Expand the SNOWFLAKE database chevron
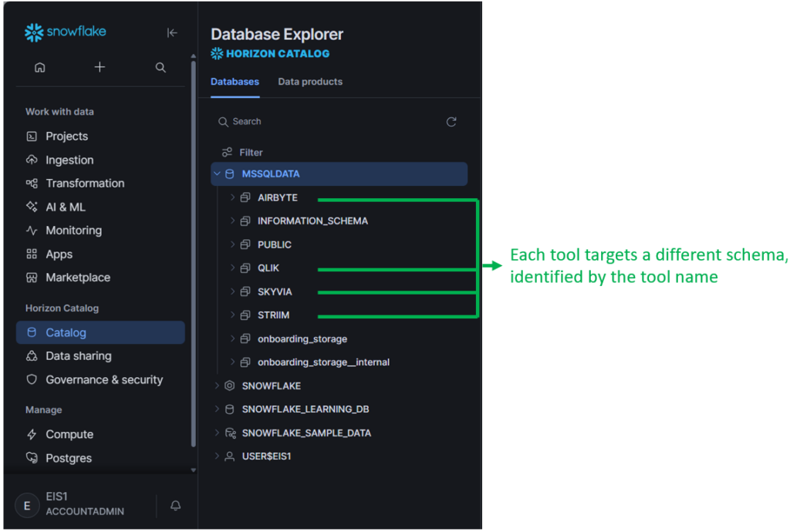Image resolution: width=790 pixels, height=532 pixels. (x=217, y=386)
